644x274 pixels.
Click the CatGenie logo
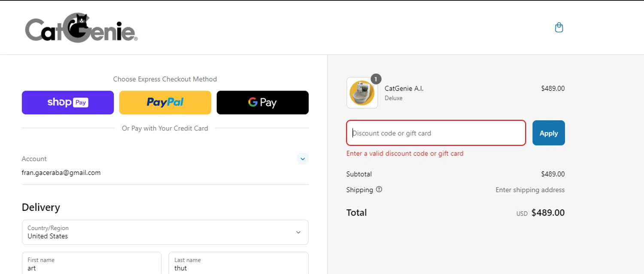coord(81,28)
